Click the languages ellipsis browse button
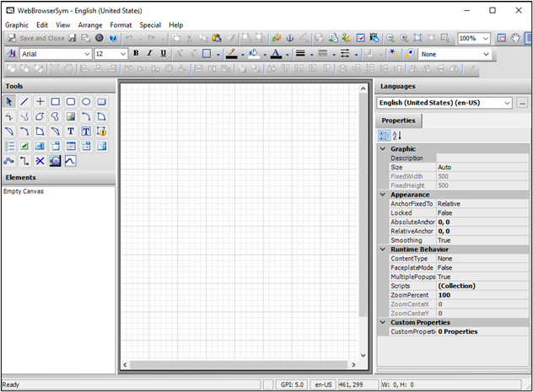 tap(522, 103)
